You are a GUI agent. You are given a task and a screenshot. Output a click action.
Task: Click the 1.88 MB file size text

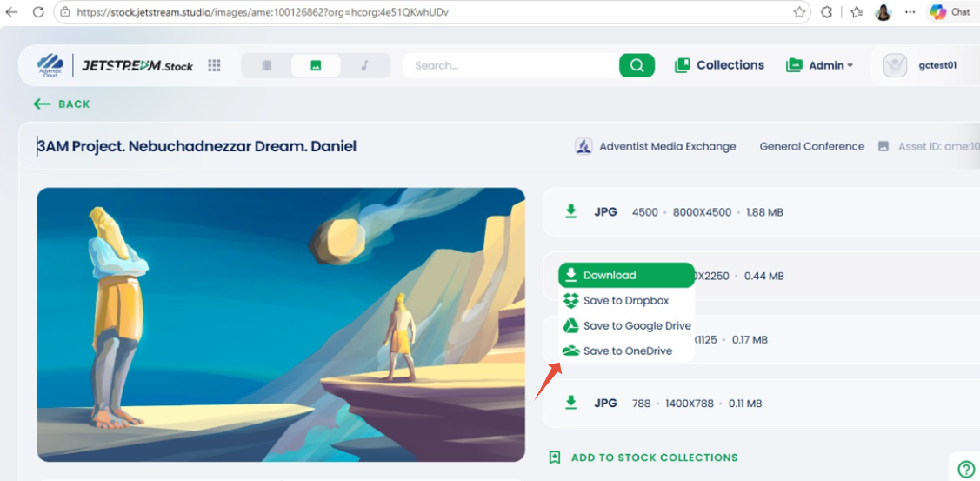coord(763,212)
